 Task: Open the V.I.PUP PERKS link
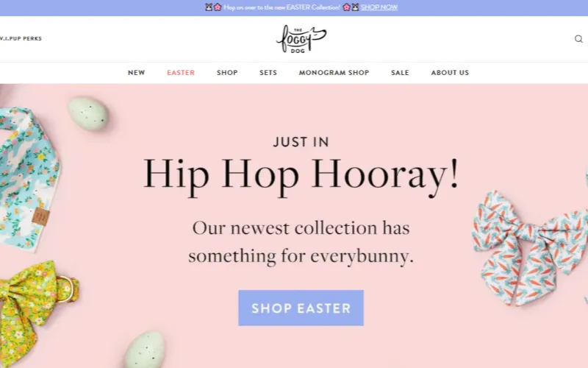(x=21, y=38)
